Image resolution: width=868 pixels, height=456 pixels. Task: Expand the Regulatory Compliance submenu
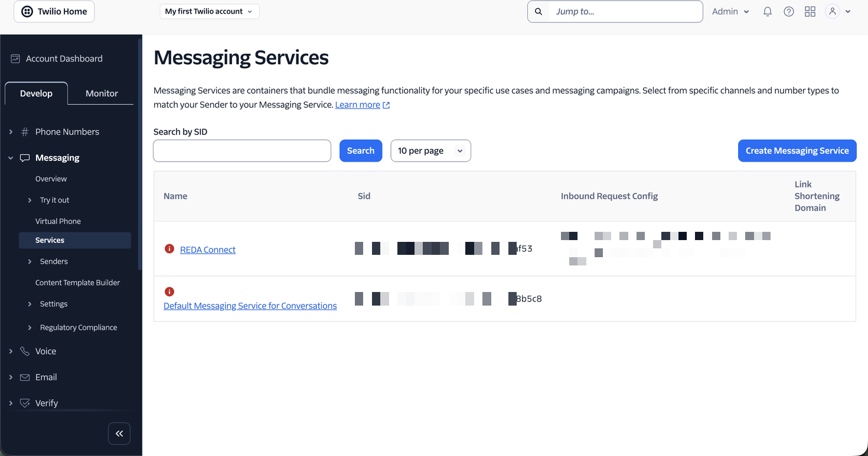[30, 327]
